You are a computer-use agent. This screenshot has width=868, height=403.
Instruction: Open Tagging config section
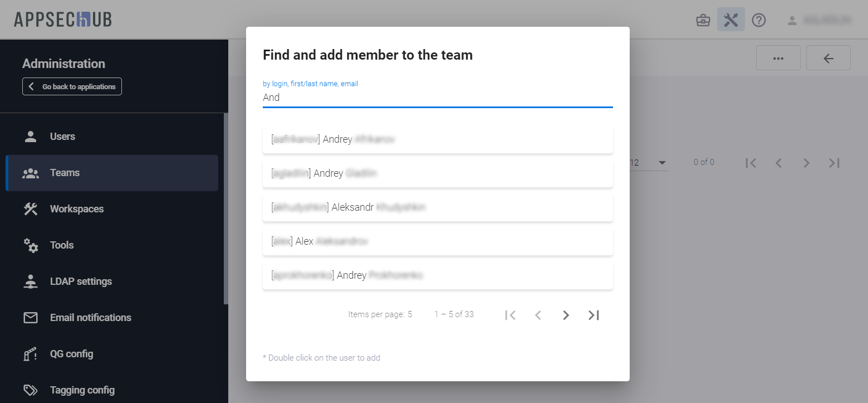(82, 390)
